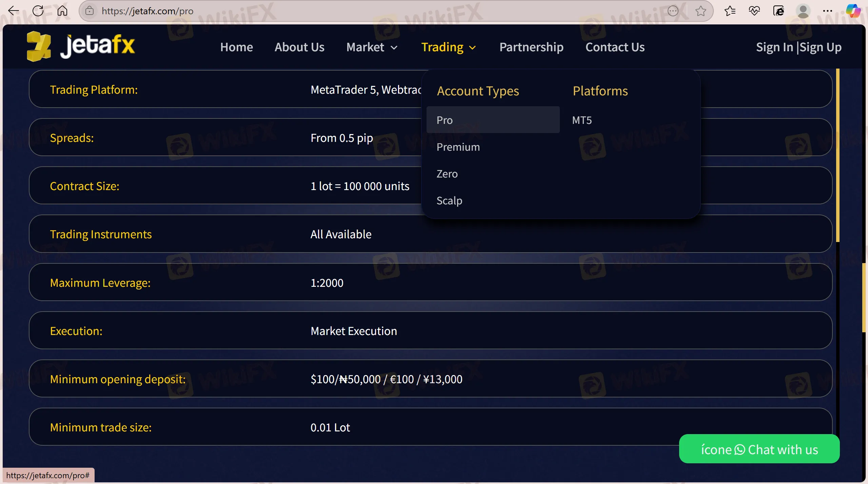Click the profile avatar icon
The height and width of the screenshot is (484, 868).
point(803,11)
